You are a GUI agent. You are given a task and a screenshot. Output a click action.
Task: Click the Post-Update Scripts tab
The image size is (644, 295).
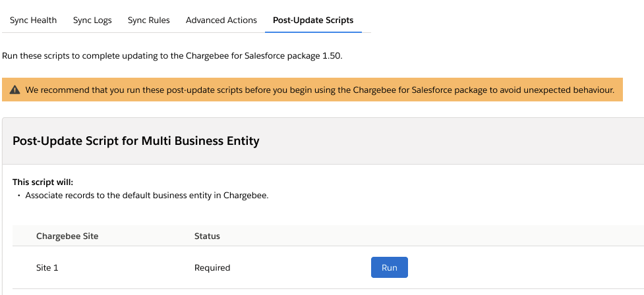(313, 20)
